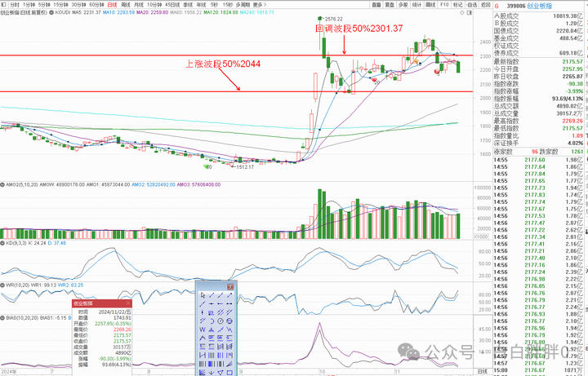Open the 多周期 view

point(243,5)
